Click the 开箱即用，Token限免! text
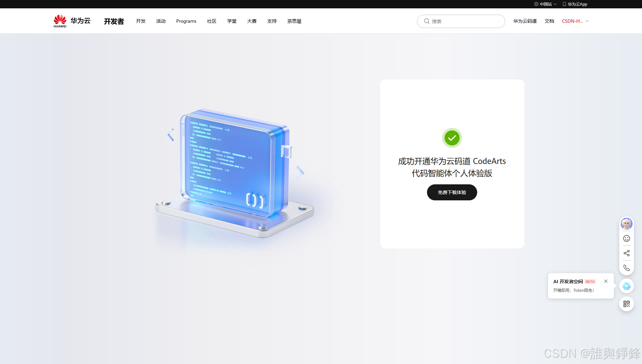This screenshot has height=364, width=642. click(x=574, y=291)
